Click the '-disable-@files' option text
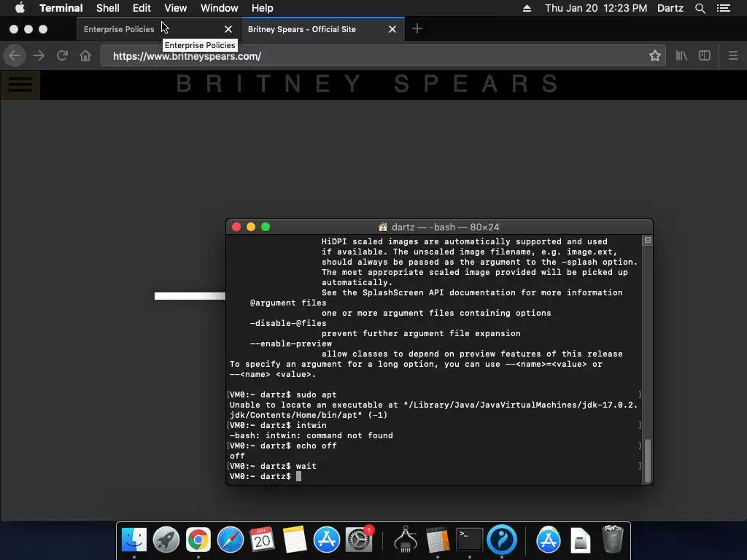 point(287,323)
